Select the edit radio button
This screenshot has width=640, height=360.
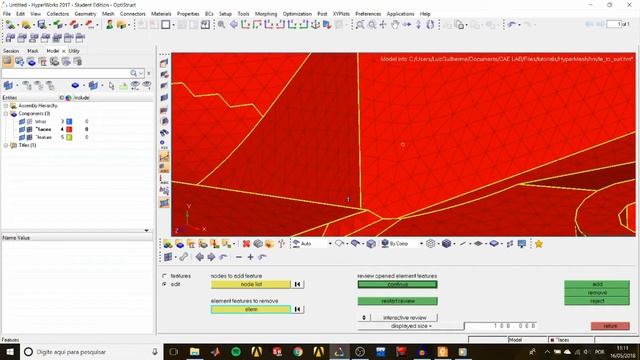(x=164, y=284)
